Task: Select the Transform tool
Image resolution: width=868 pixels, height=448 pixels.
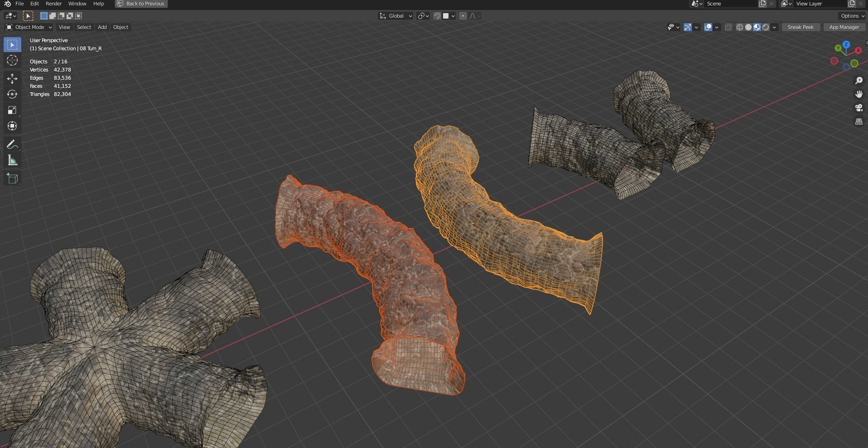Action: click(x=12, y=126)
